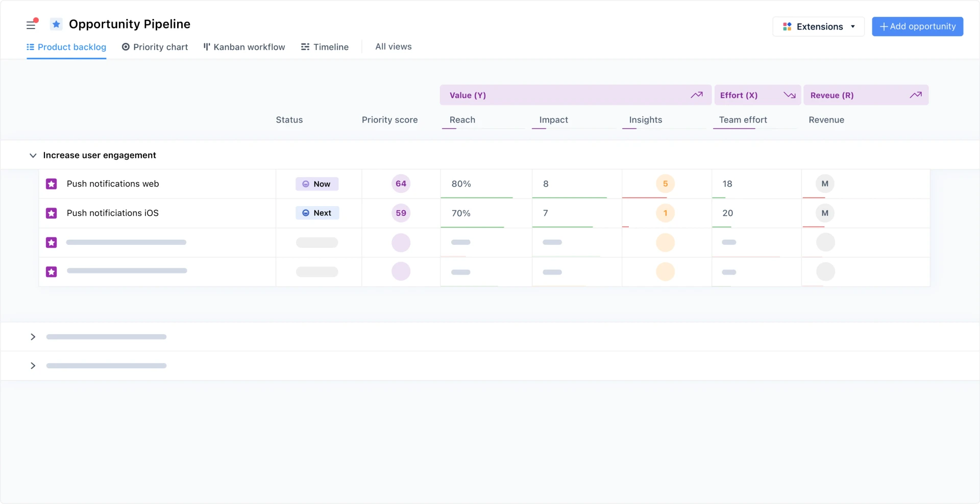Viewport: 980px width, 504px height.
Task: Open the hamburger navigation menu
Action: click(x=31, y=25)
